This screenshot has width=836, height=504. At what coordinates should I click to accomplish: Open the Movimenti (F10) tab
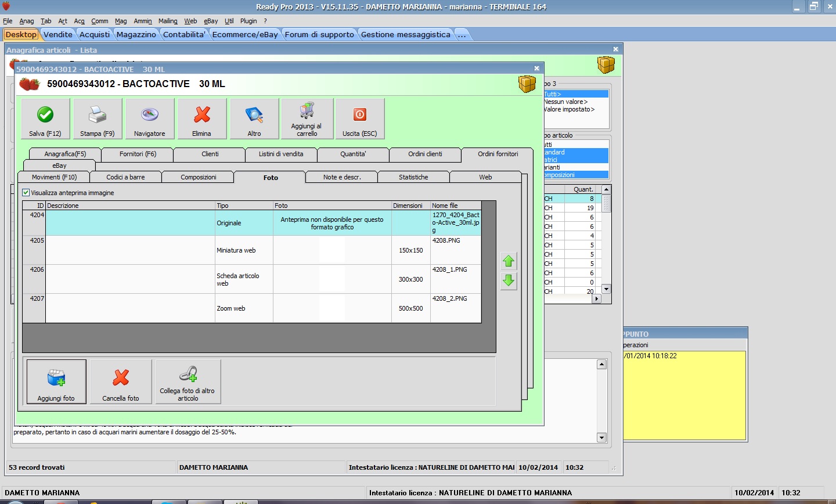pos(54,177)
